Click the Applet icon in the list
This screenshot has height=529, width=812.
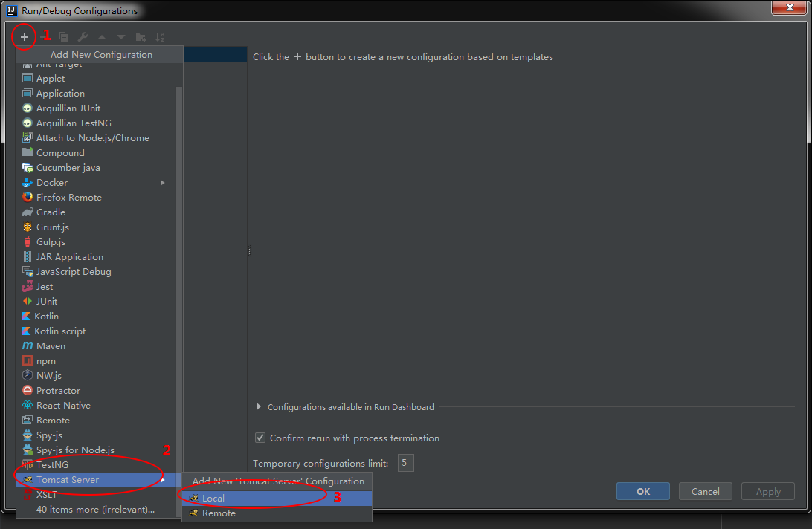tap(28, 78)
